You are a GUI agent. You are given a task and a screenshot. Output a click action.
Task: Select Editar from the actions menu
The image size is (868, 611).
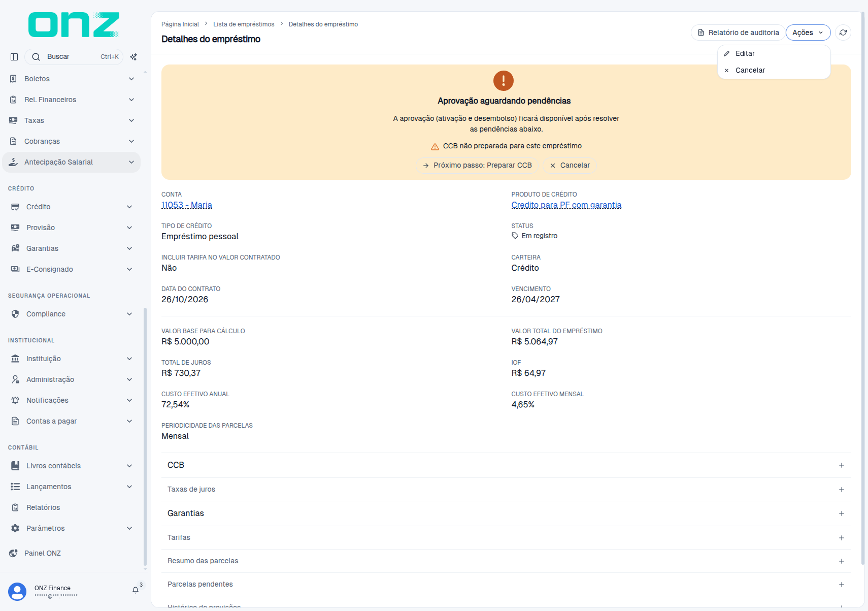[774, 53]
